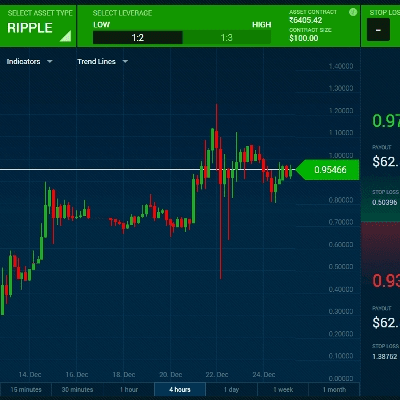Click the asset selector corner triangle icon
400x400 pixels.
66,36
